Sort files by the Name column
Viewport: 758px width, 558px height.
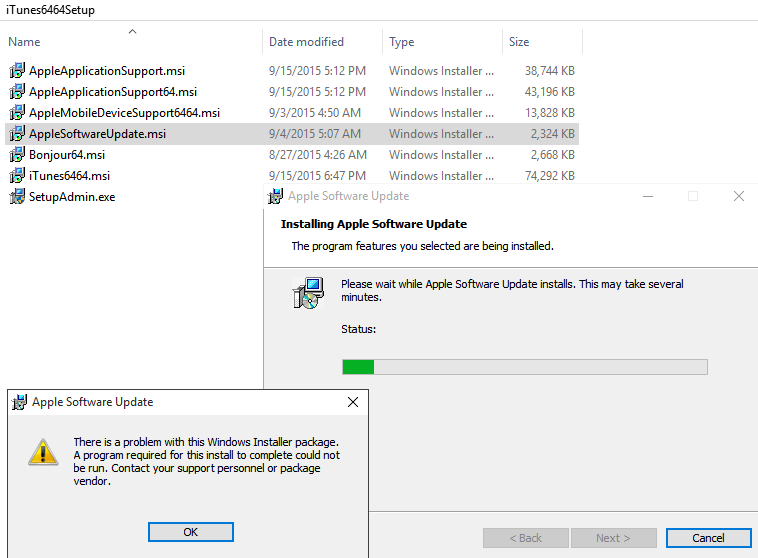pos(24,42)
